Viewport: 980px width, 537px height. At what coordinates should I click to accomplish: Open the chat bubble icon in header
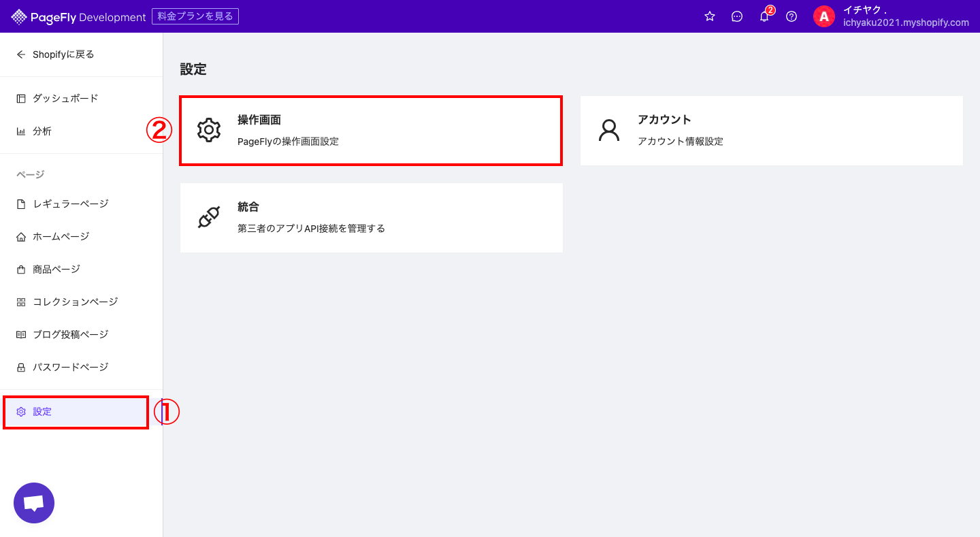(737, 16)
